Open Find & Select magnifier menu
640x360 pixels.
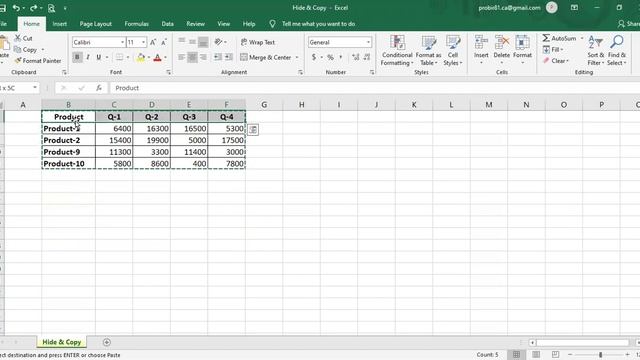click(616, 51)
